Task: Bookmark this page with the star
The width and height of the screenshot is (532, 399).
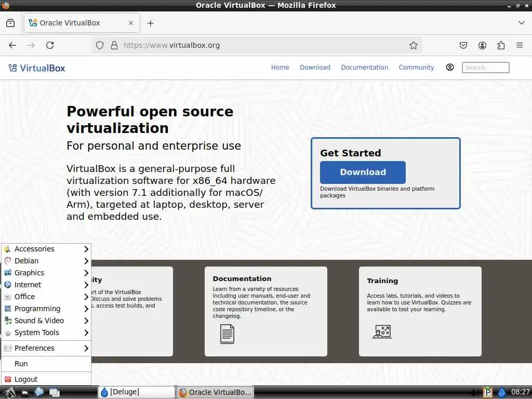Action: pos(413,45)
